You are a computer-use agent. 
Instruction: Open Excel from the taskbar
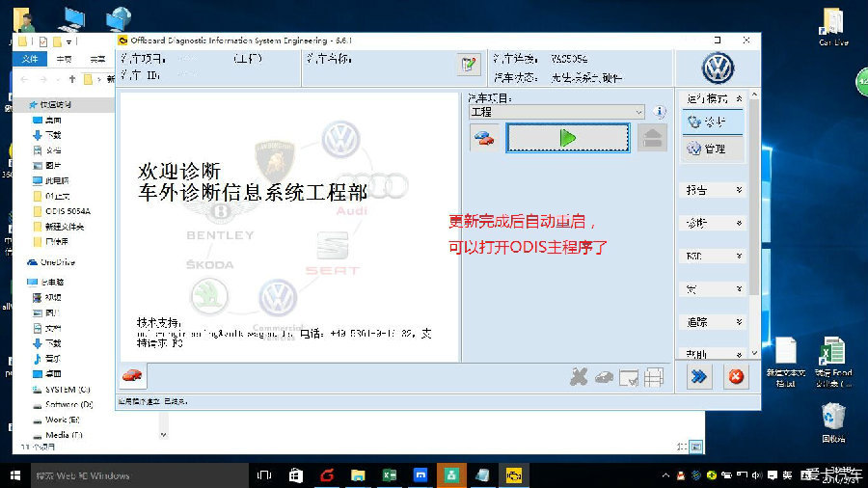(x=390, y=475)
